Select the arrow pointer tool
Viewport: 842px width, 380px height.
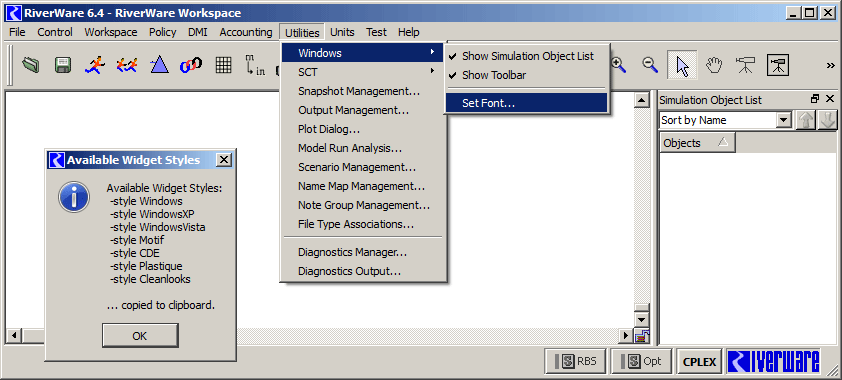[x=682, y=65]
